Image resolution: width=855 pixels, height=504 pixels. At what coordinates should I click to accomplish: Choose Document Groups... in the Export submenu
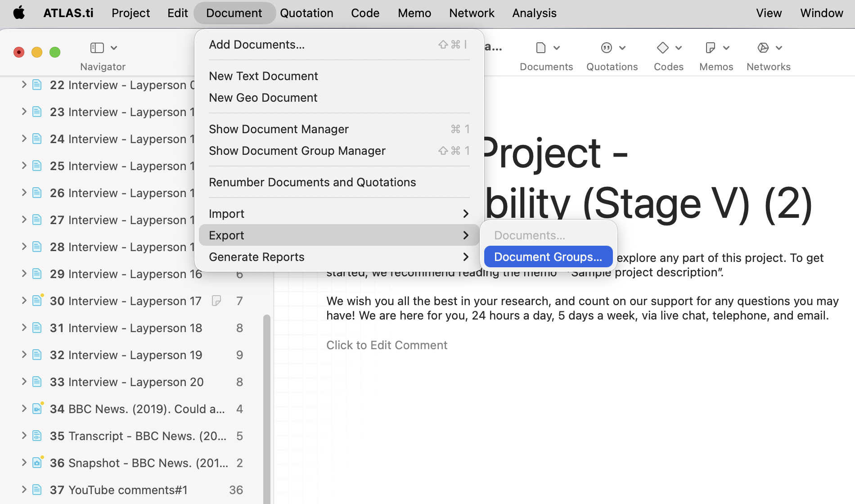548,257
